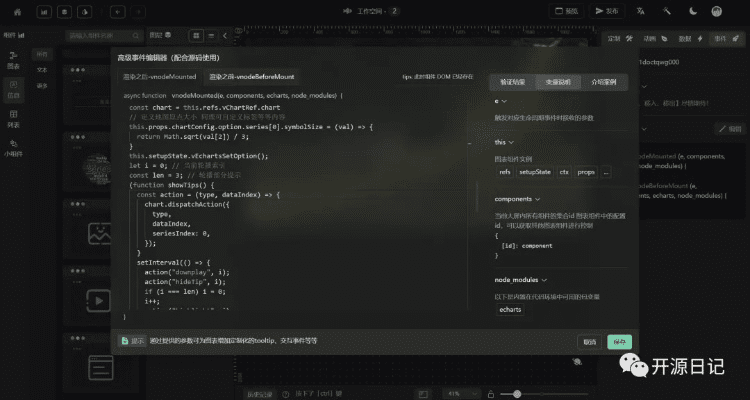Click the 取消 cancel button in dialog
Image resolution: width=750 pixels, height=400 pixels.
point(590,342)
